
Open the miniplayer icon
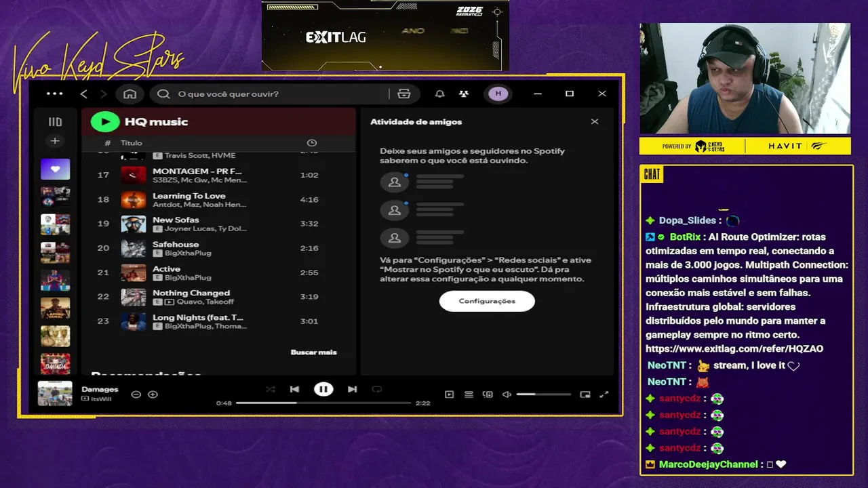(585, 394)
